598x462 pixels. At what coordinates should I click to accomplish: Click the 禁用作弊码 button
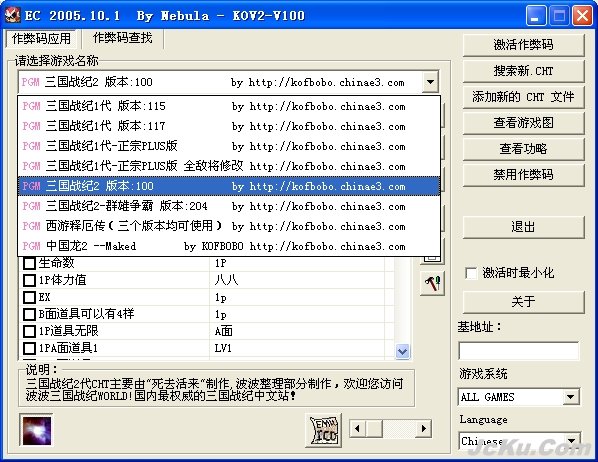coord(523,175)
